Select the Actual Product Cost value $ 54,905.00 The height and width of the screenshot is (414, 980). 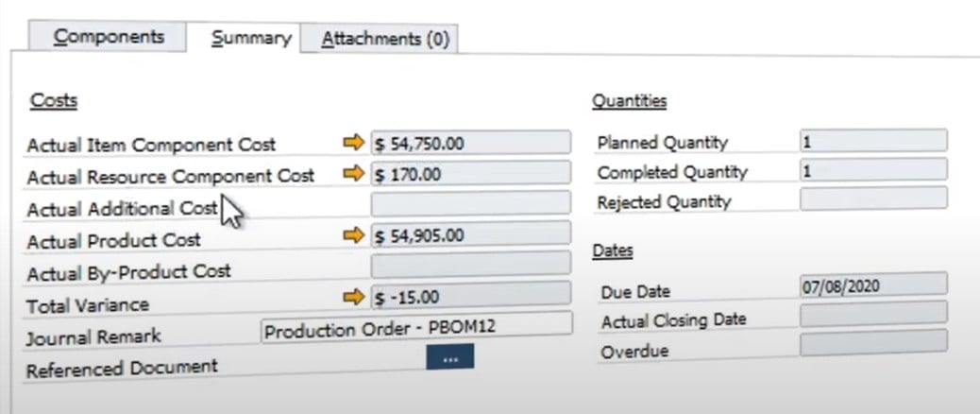[x=470, y=233]
